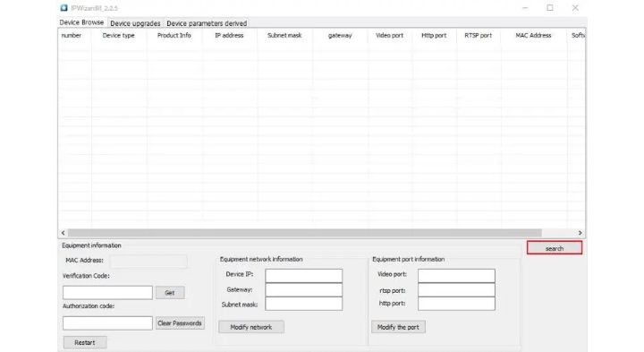This screenshot has height=352, width=644.
Task: Focus the rtsp port input field
Action: (x=456, y=289)
